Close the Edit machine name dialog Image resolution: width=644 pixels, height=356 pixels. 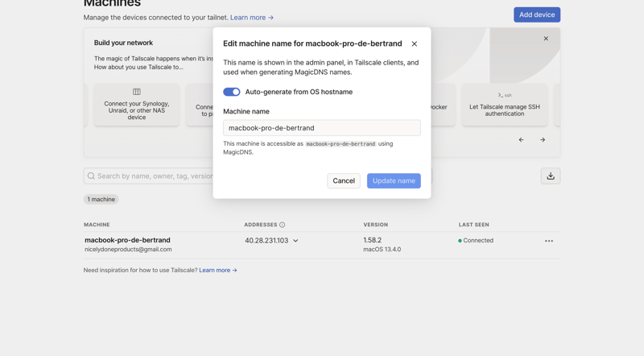pyautogui.click(x=414, y=44)
